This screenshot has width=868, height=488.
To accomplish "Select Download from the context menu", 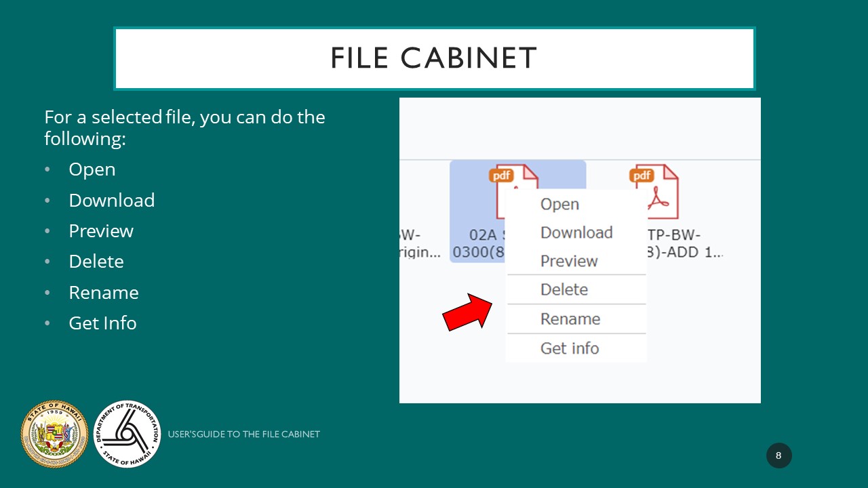I will [x=576, y=232].
